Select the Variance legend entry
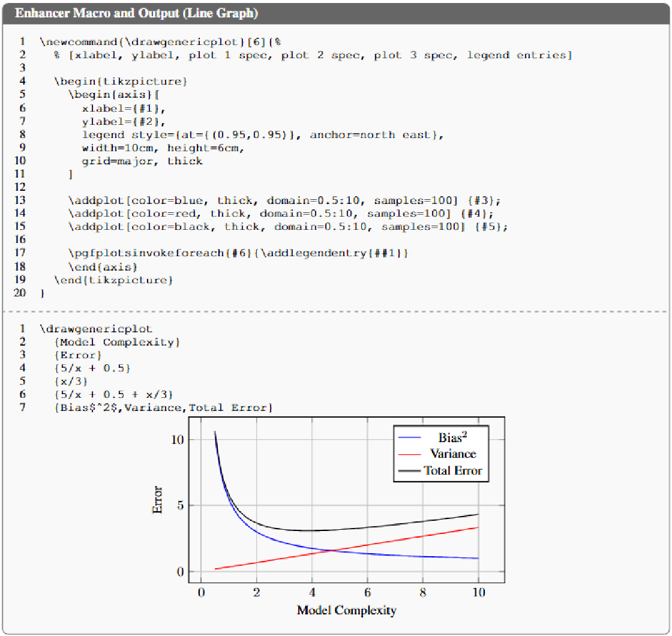This screenshot has width=672, height=636. [453, 454]
